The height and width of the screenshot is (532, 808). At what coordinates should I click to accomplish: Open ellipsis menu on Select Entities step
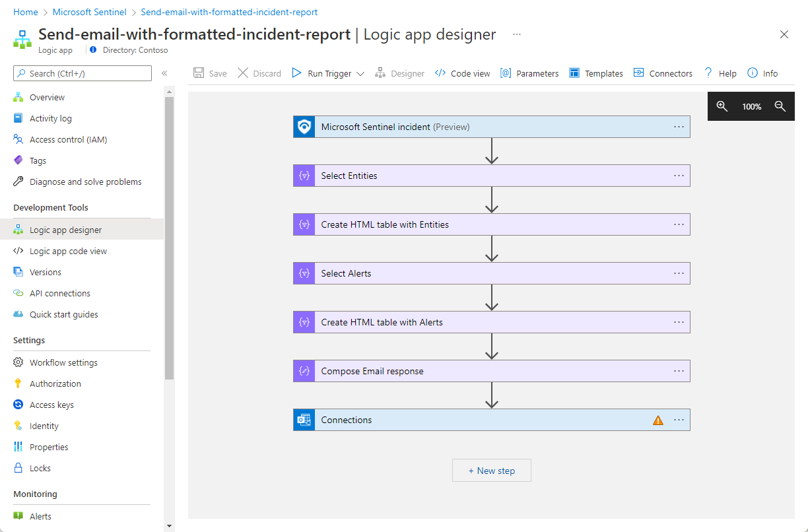(x=679, y=176)
